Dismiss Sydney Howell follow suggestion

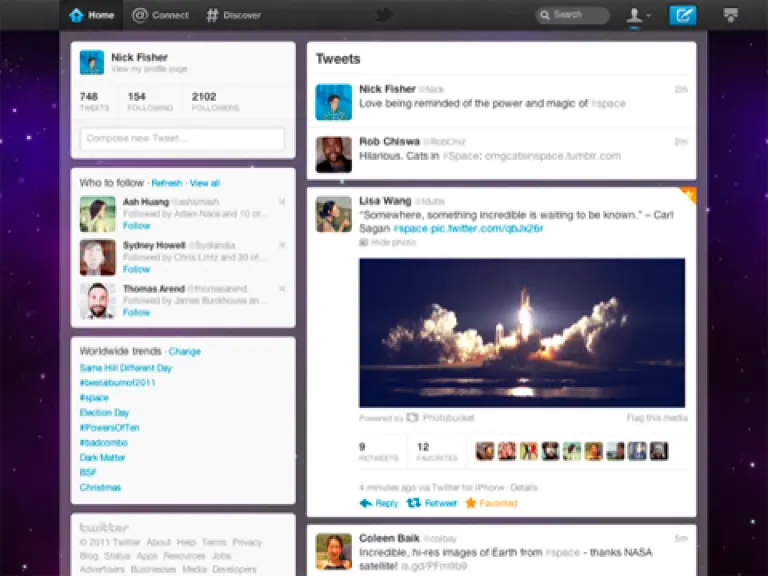pyautogui.click(x=282, y=245)
